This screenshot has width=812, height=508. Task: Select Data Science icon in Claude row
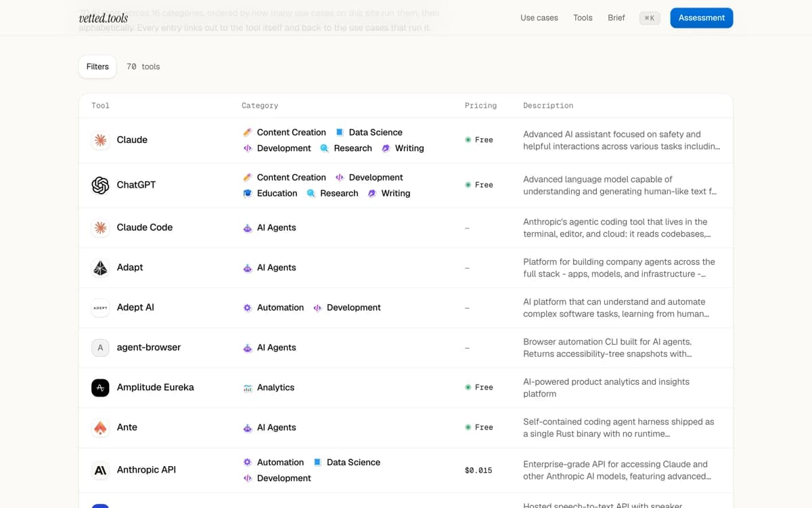pos(340,132)
